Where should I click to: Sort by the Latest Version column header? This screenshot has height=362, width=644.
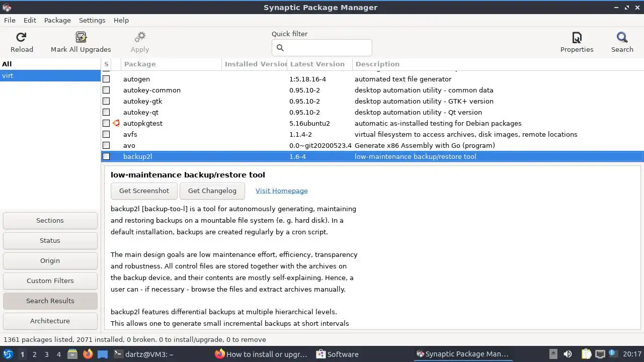coord(319,64)
